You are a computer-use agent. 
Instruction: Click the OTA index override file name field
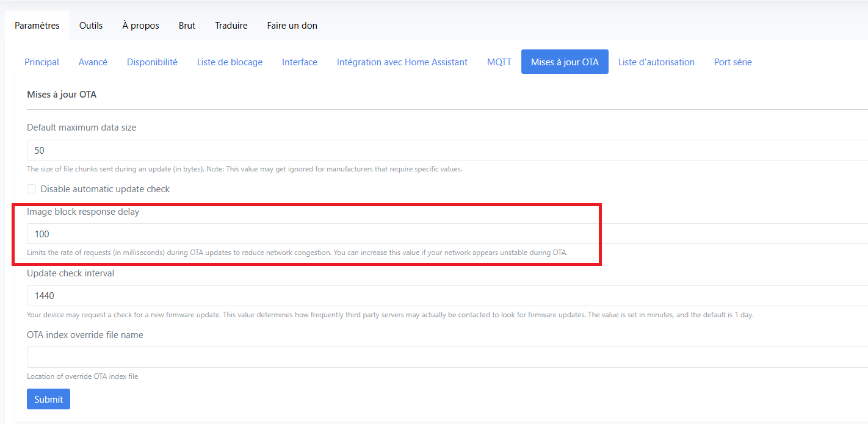447,357
